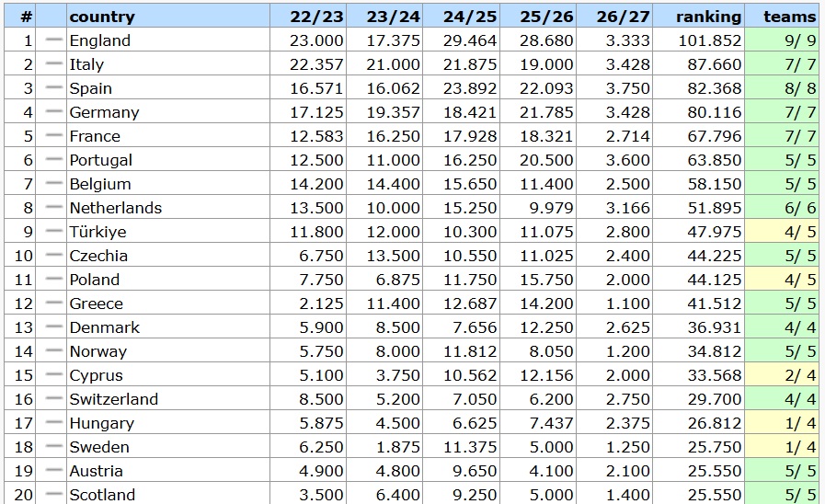Click the dash trend icon beside Denmark

[53, 327]
